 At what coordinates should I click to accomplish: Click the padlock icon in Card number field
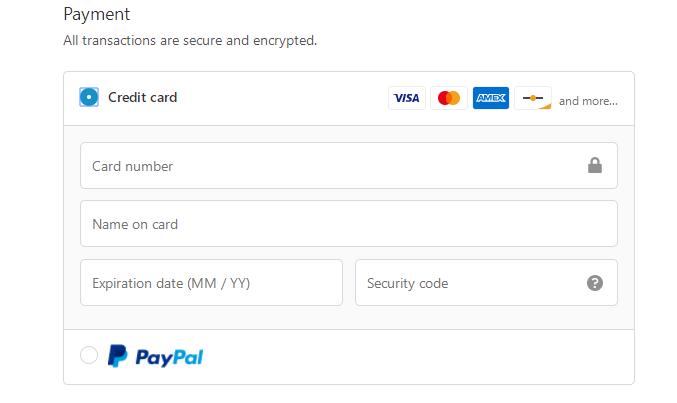point(595,166)
